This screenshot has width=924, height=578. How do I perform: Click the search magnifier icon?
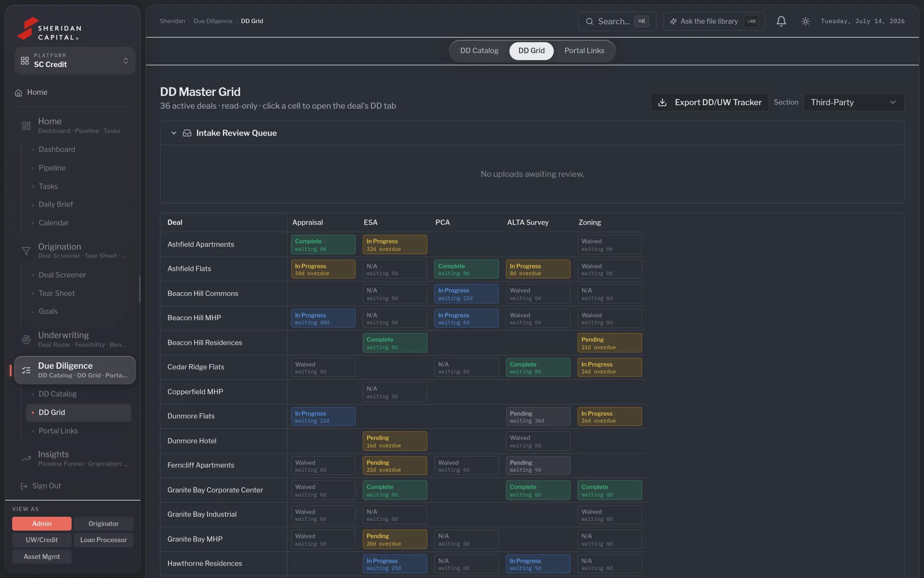[589, 21]
